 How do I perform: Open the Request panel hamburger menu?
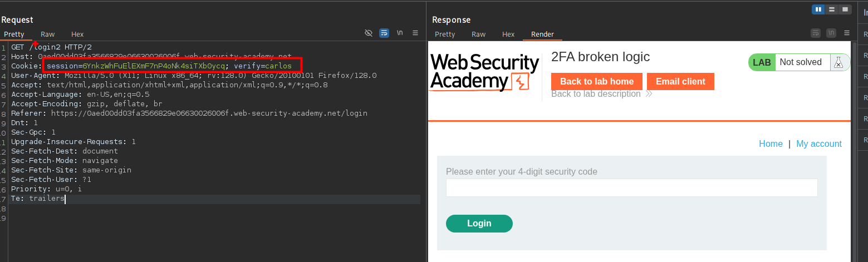(x=415, y=33)
